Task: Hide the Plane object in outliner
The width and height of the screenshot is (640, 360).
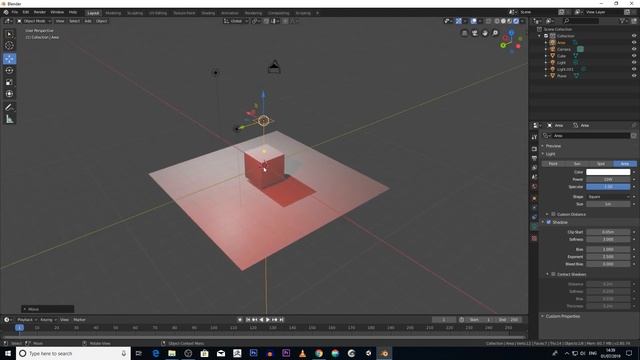Action: click(634, 76)
